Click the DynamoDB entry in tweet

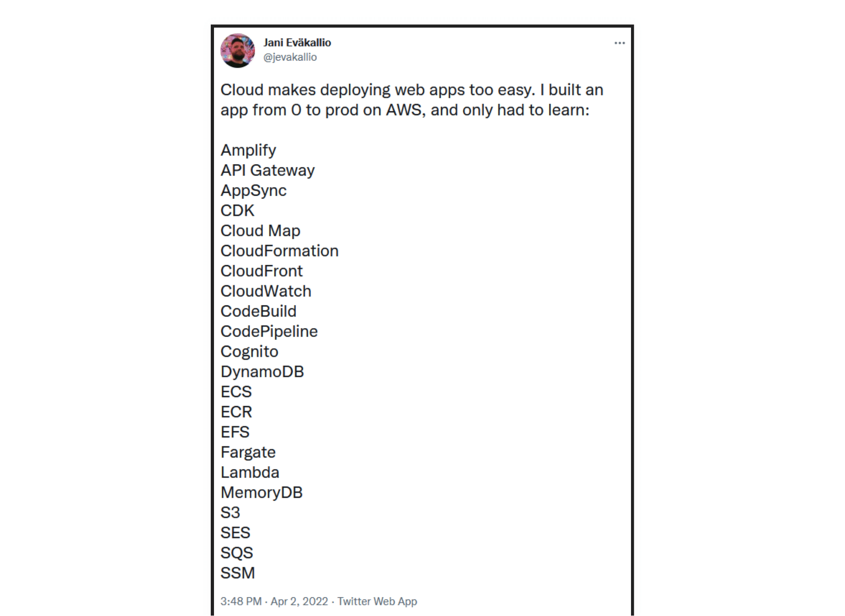262,372
